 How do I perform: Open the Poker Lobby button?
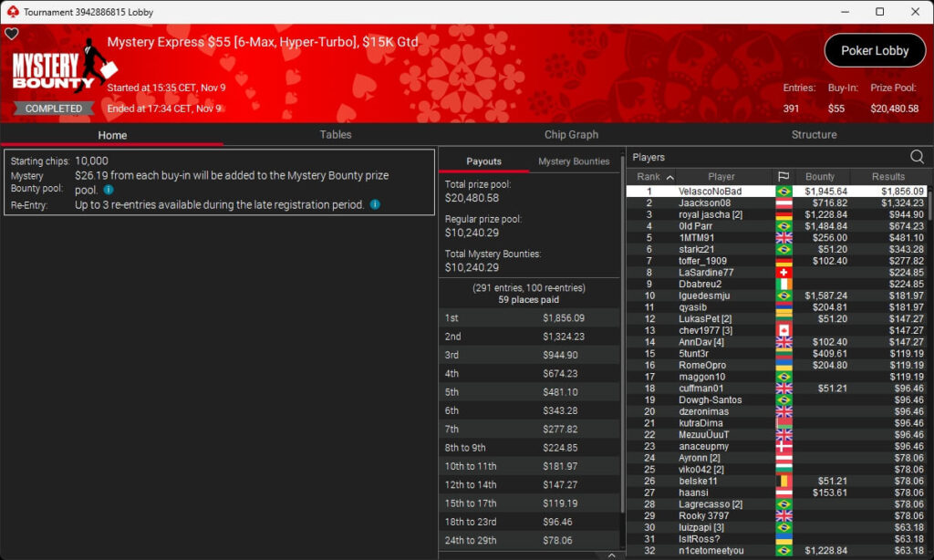click(x=874, y=51)
